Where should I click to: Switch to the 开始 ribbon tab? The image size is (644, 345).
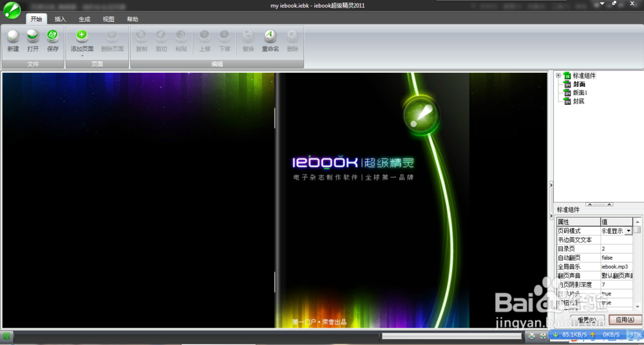pos(37,19)
